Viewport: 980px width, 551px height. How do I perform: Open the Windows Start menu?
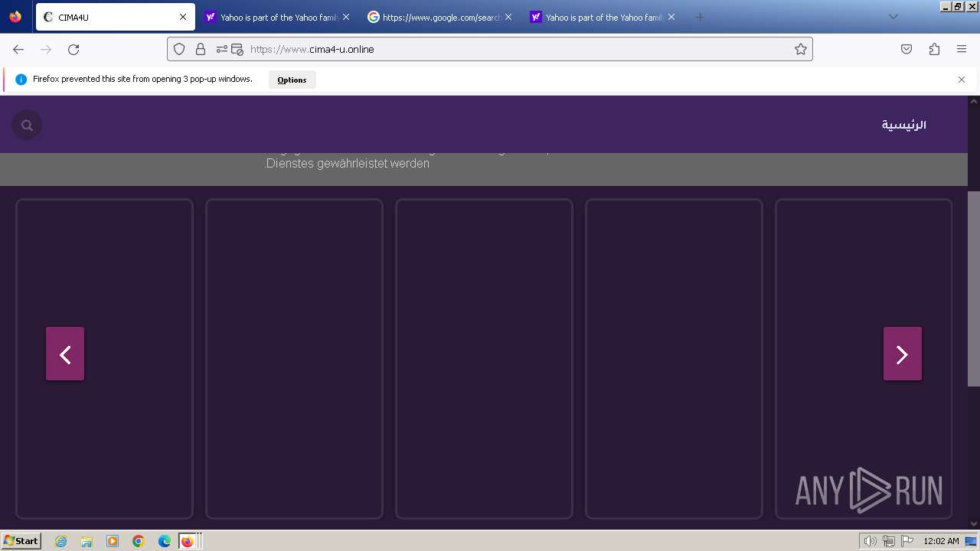coord(21,541)
